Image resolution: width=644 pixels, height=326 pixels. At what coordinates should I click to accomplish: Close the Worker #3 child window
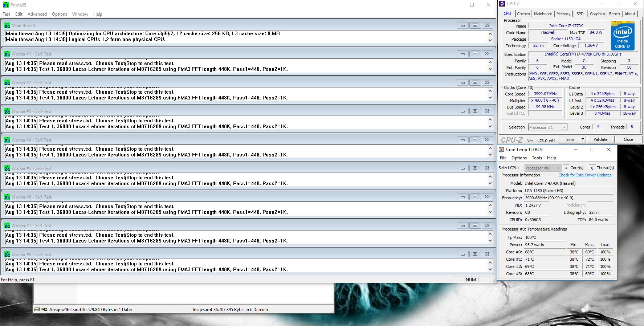[x=487, y=111]
